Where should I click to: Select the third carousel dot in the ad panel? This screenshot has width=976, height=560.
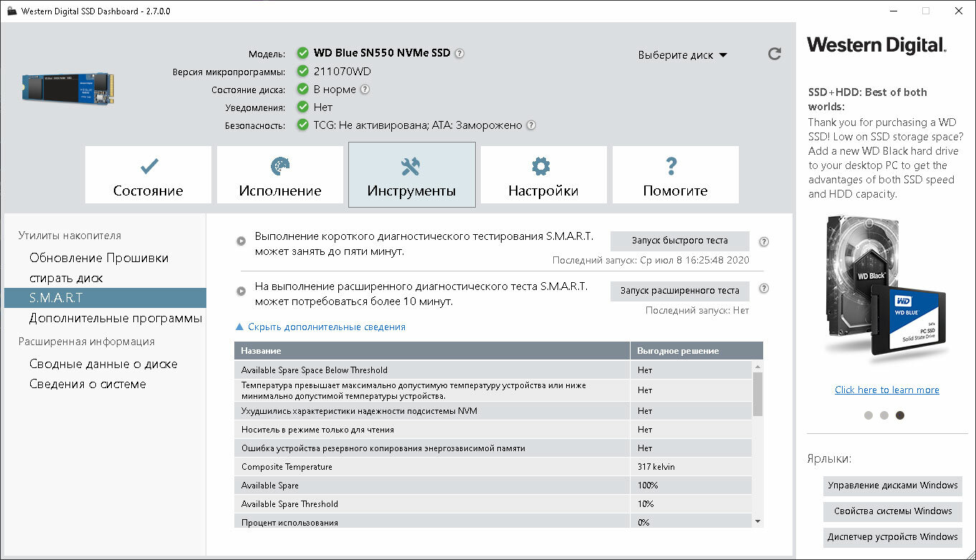[900, 415]
